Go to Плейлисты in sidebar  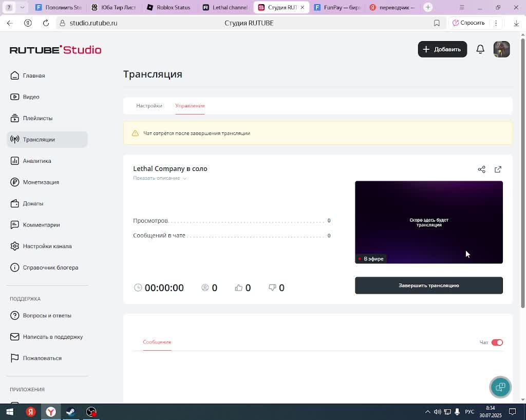tap(31, 118)
